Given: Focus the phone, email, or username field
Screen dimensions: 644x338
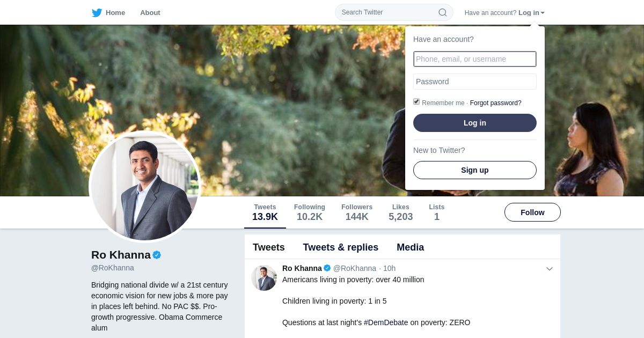Looking at the screenshot, I should pyautogui.click(x=474, y=59).
